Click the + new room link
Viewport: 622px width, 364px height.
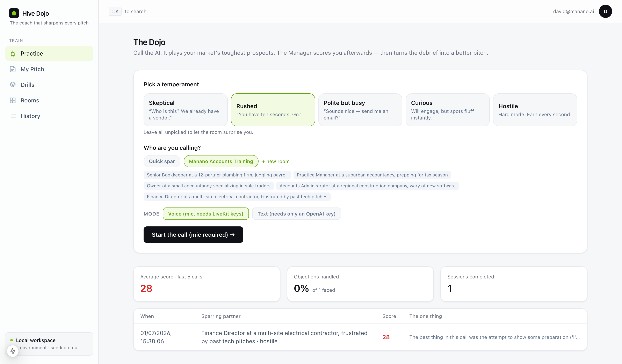[275, 161]
